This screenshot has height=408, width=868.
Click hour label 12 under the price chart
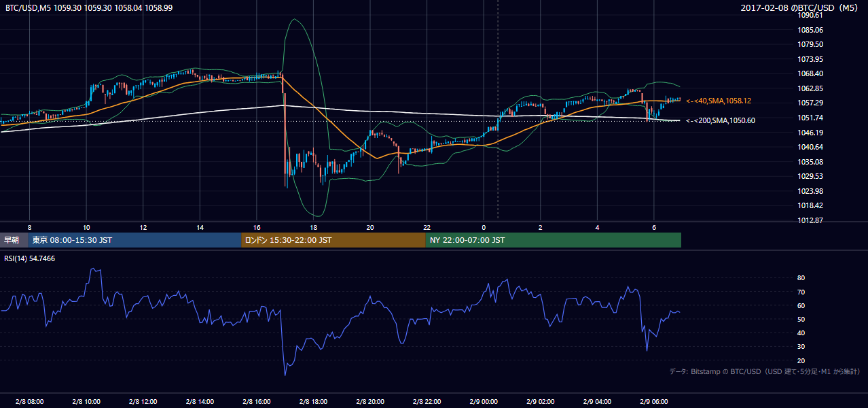[143, 227]
